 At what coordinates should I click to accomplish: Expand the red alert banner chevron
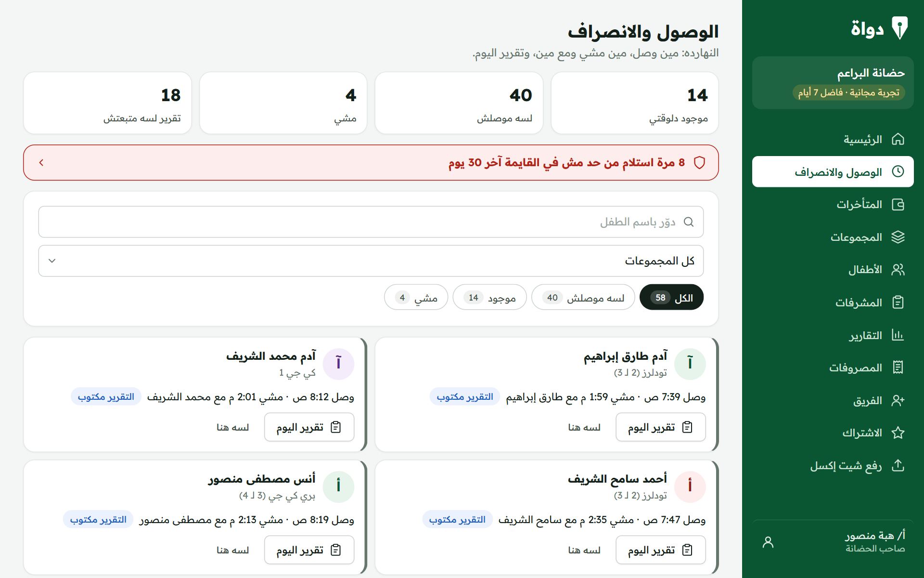point(41,163)
